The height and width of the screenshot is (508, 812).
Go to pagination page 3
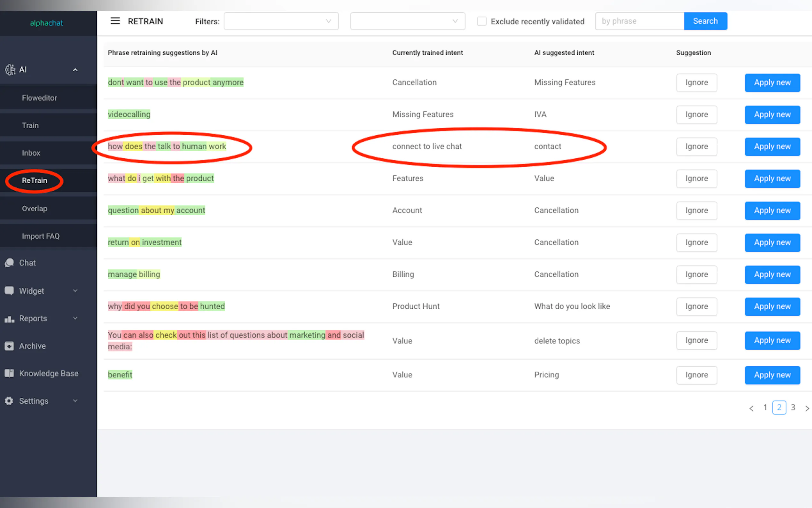(x=793, y=408)
